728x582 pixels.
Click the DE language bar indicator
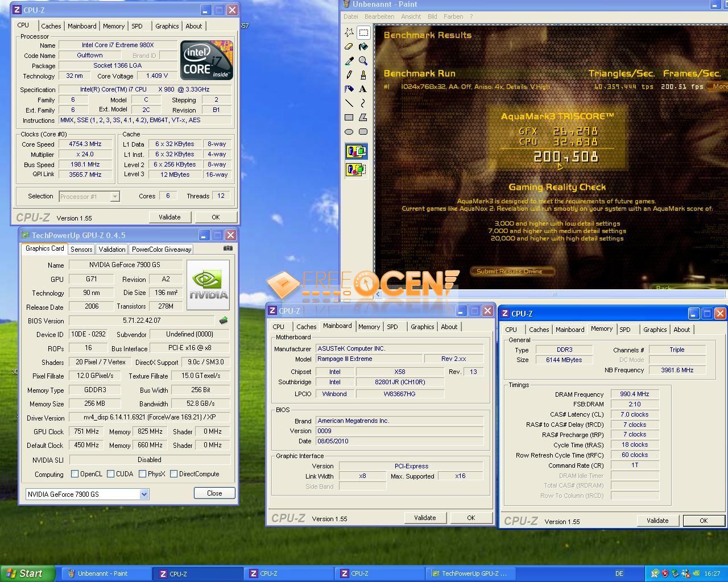(x=619, y=573)
